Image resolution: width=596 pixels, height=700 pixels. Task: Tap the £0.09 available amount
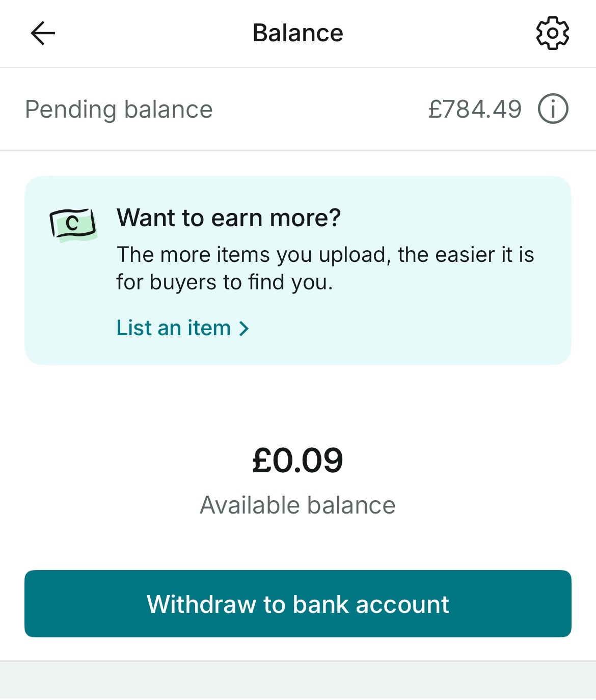(x=298, y=461)
